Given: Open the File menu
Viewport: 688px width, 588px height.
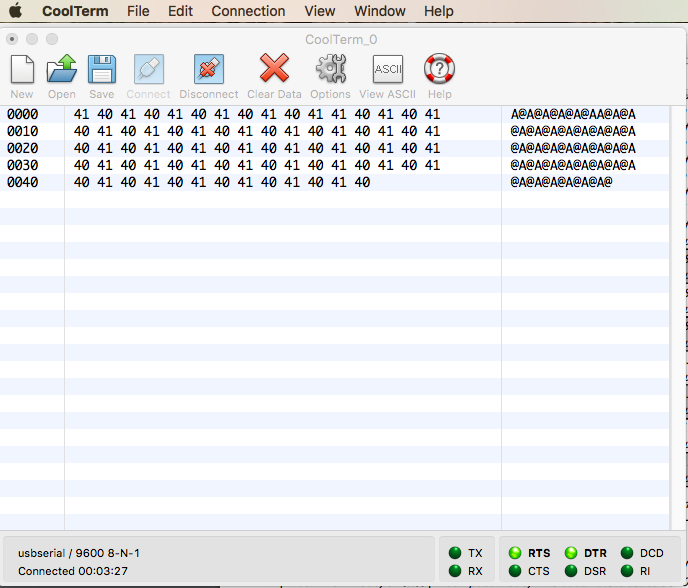Looking at the screenshot, I should (x=138, y=11).
